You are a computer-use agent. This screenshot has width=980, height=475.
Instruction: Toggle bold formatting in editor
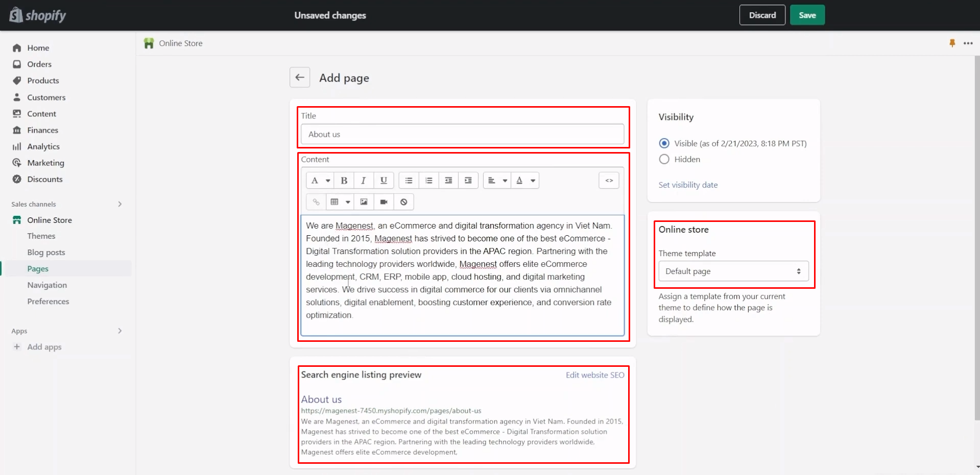(344, 180)
